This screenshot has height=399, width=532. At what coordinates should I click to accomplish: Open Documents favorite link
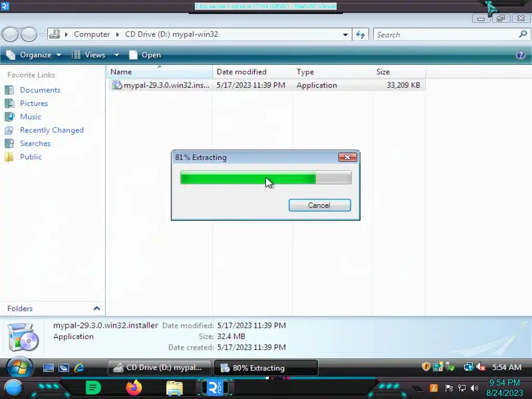click(40, 90)
